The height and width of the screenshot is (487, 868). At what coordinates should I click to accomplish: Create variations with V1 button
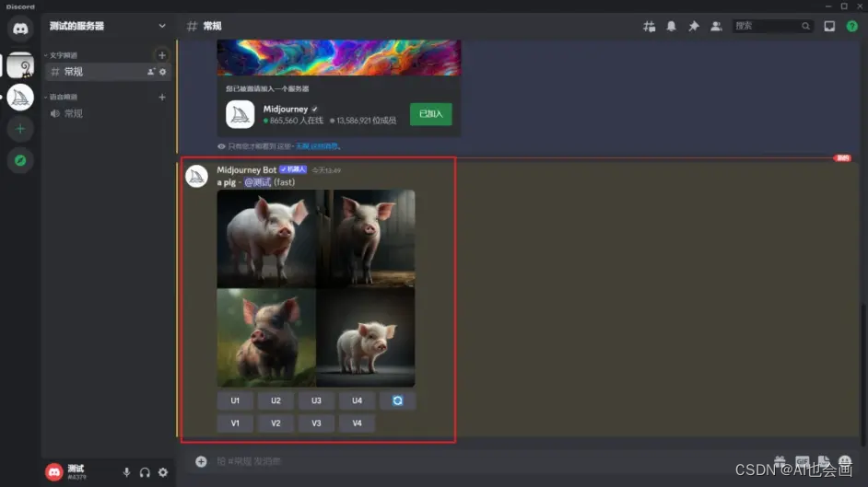pos(235,423)
